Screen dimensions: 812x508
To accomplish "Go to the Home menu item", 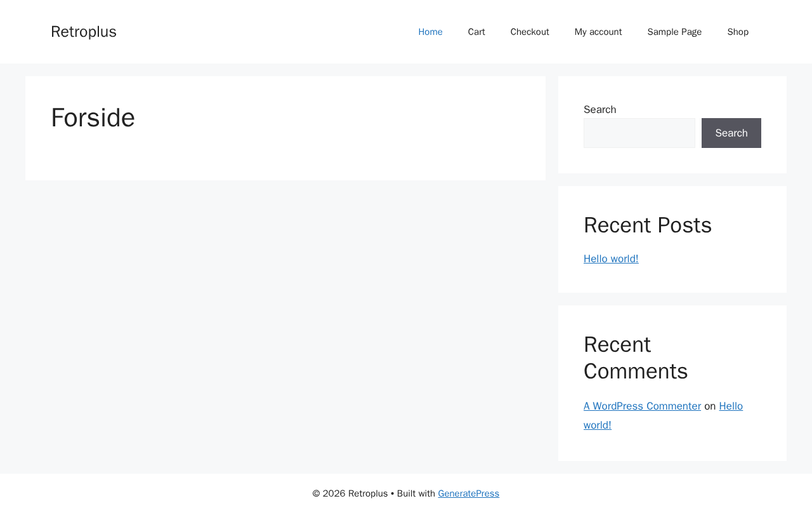I will [x=430, y=32].
